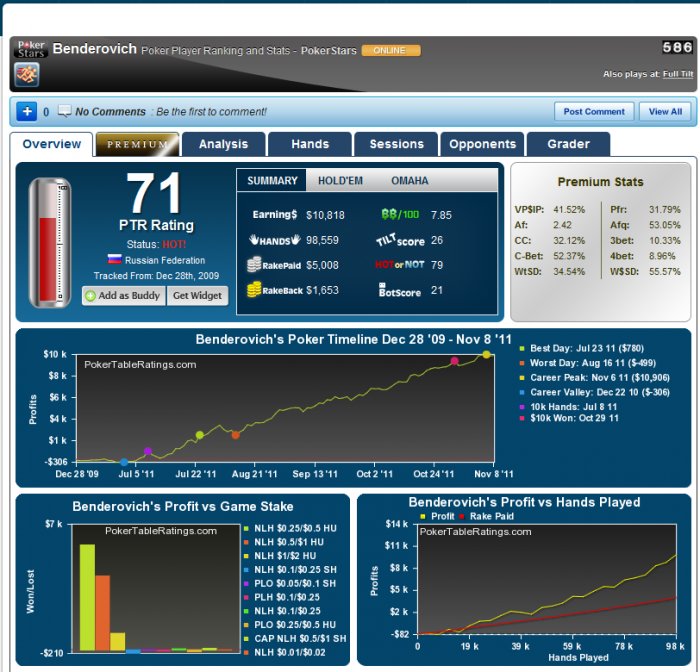This screenshot has width=700, height=672.
Task: Click the View All comments button
Action: [665, 111]
